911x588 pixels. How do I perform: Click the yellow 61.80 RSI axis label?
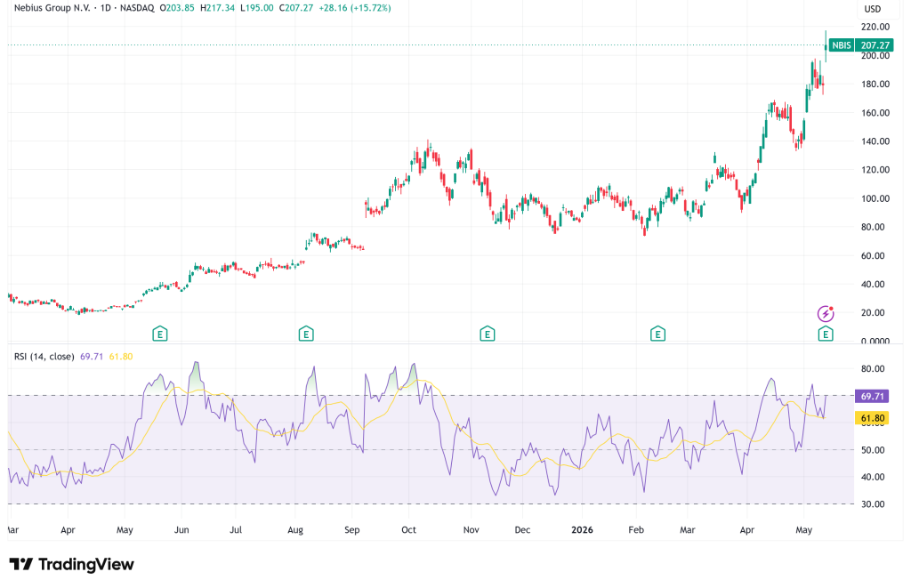pyautogui.click(x=872, y=418)
